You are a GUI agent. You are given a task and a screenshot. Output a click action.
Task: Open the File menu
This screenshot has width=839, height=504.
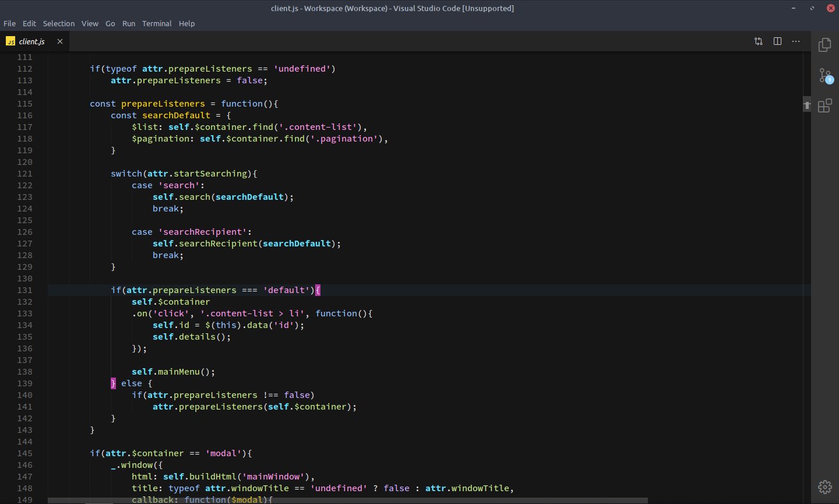pyautogui.click(x=9, y=23)
